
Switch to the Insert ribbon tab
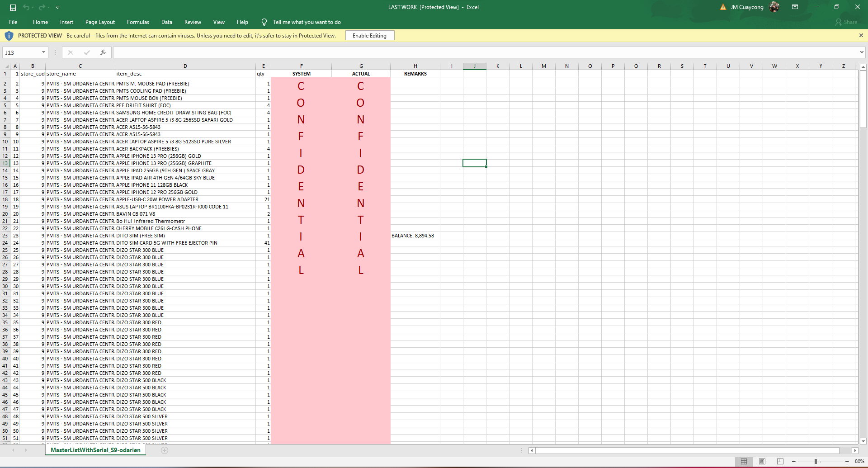[x=66, y=22]
